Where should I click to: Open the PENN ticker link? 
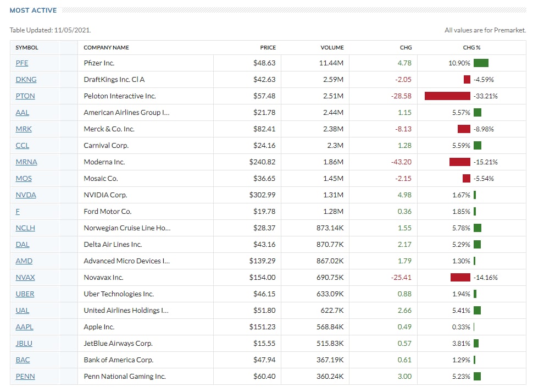click(x=25, y=377)
